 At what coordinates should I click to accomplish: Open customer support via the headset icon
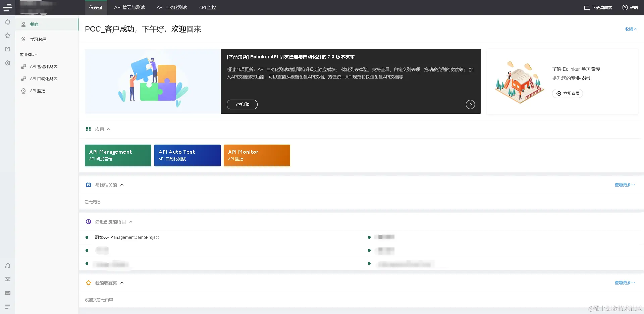click(8, 266)
